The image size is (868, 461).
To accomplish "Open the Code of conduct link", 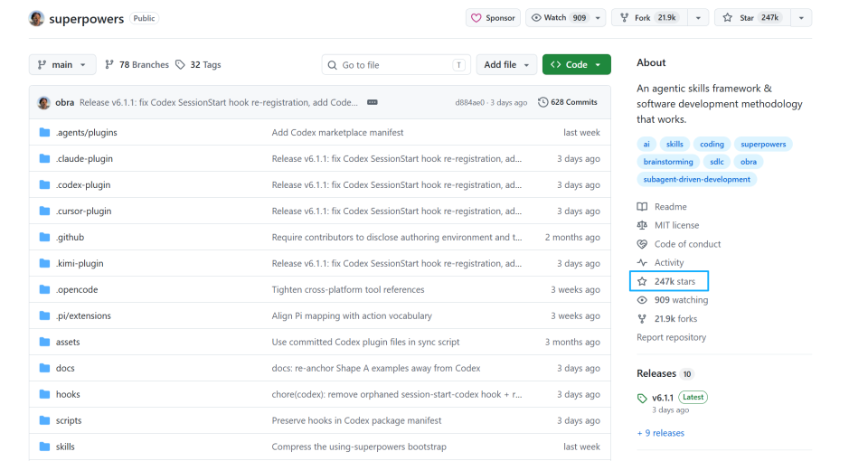I will (x=679, y=244).
